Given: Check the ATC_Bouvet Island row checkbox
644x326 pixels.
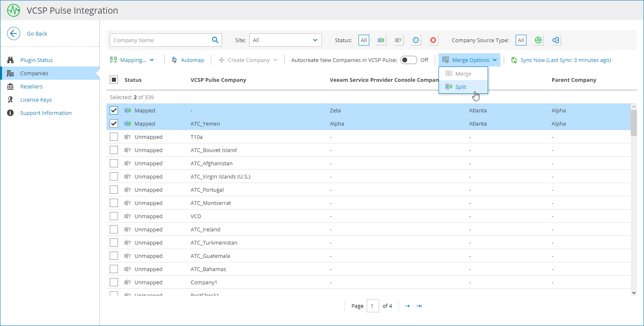Looking at the screenshot, I should (114, 150).
